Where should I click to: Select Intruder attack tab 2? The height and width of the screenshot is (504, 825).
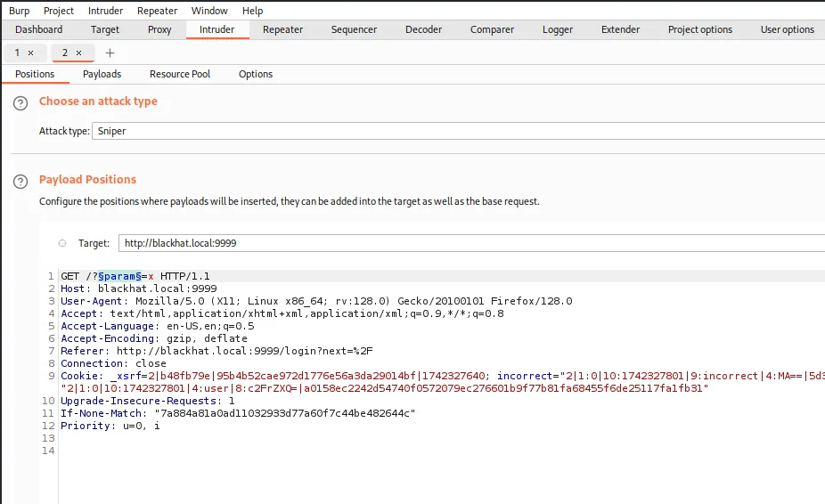[65, 53]
